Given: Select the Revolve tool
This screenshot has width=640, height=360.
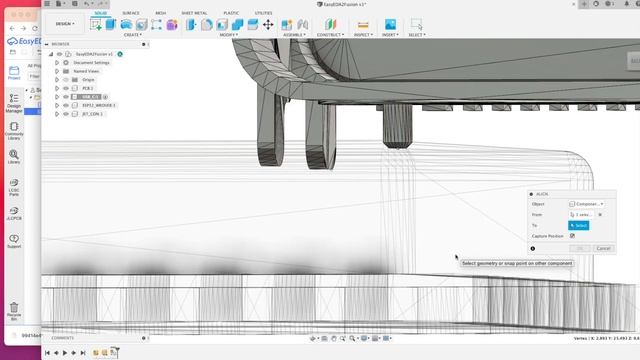Looking at the screenshot, I should click(x=126, y=24).
